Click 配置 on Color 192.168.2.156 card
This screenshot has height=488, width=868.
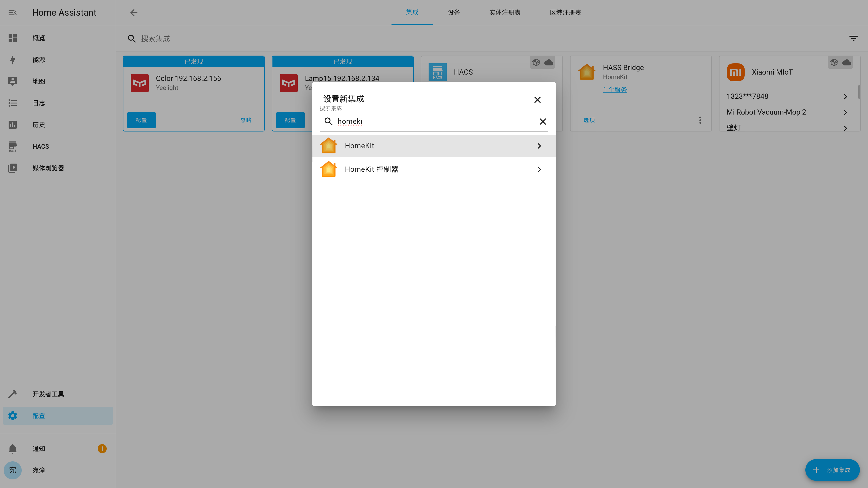pos(141,120)
